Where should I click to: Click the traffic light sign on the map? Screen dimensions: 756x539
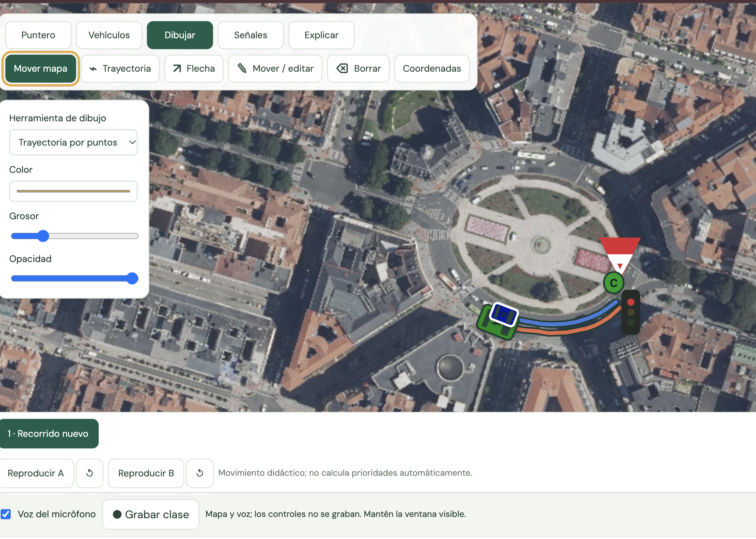[631, 312]
